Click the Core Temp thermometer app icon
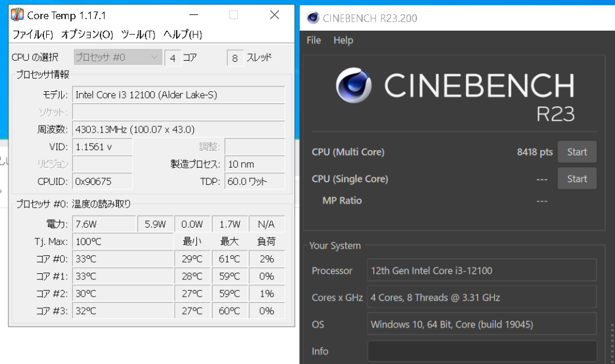Image resolution: width=615 pixels, height=364 pixels. pyautogui.click(x=17, y=15)
